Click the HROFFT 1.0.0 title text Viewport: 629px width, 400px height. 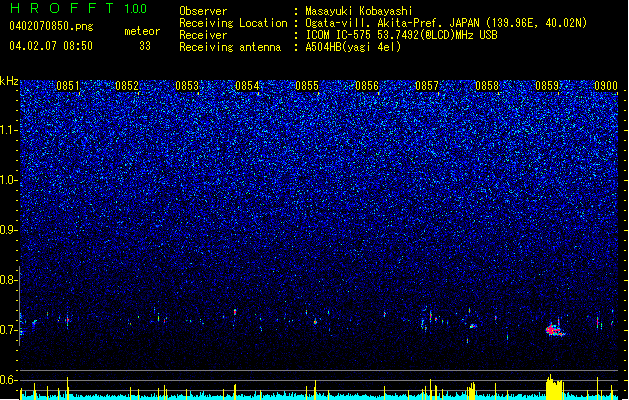click(x=79, y=8)
